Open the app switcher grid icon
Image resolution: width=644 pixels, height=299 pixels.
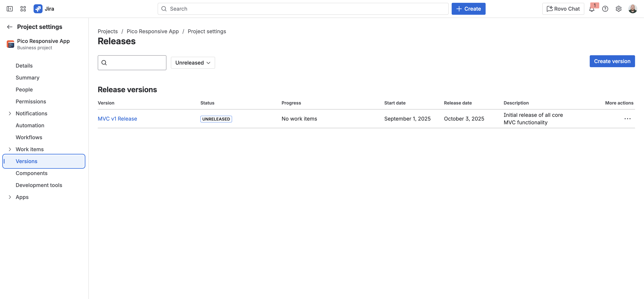(x=23, y=9)
